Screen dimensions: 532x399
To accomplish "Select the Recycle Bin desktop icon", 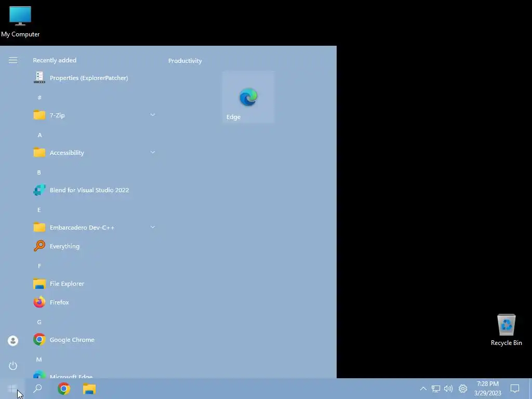I will (x=506, y=330).
